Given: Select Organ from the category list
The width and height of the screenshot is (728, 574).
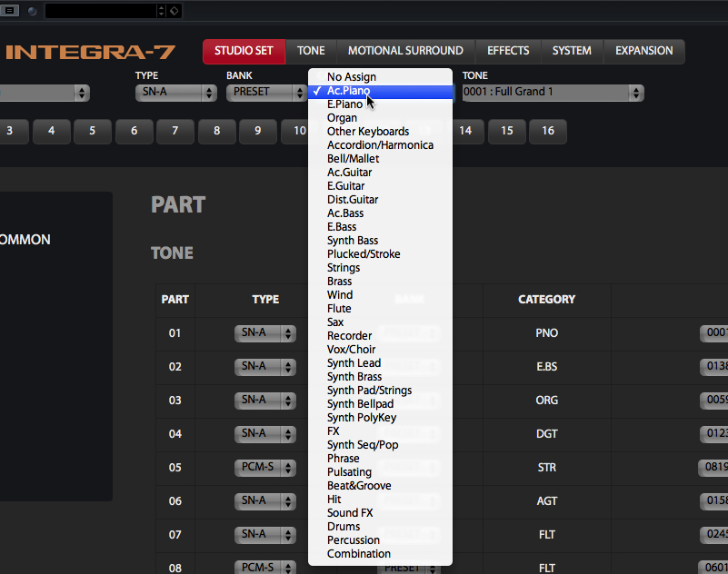Looking at the screenshot, I should tap(380, 118).
